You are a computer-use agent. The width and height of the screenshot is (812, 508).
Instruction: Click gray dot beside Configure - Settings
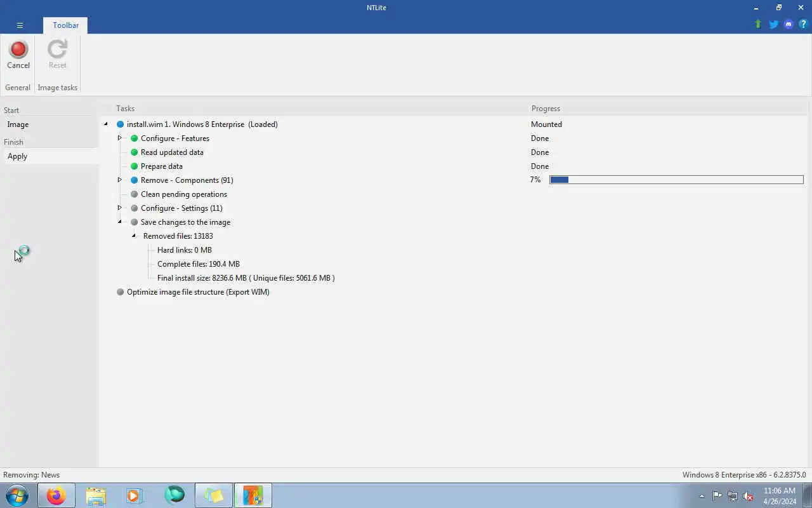point(134,208)
